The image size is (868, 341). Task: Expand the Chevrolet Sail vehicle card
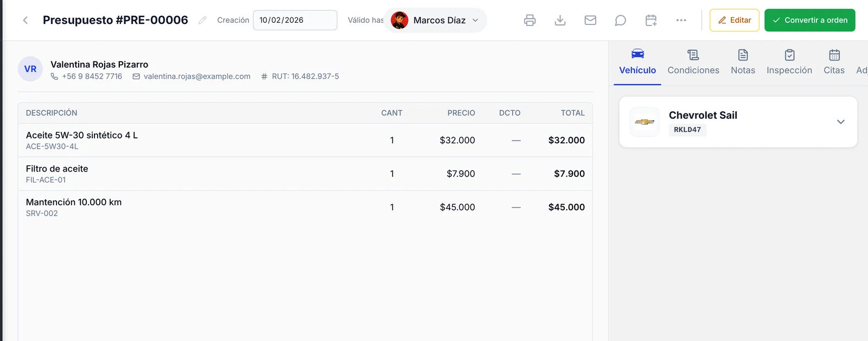click(841, 122)
